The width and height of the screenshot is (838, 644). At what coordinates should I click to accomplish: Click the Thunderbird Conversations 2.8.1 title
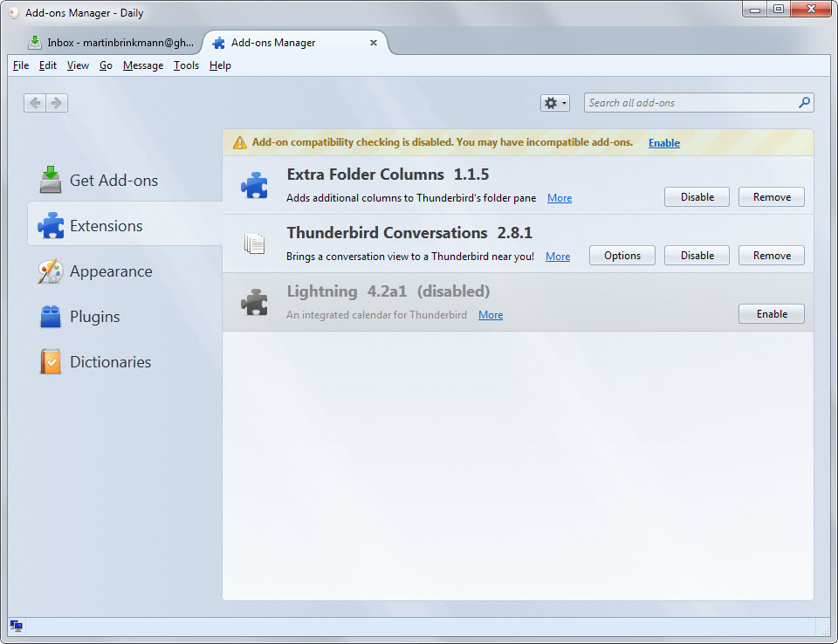409,232
